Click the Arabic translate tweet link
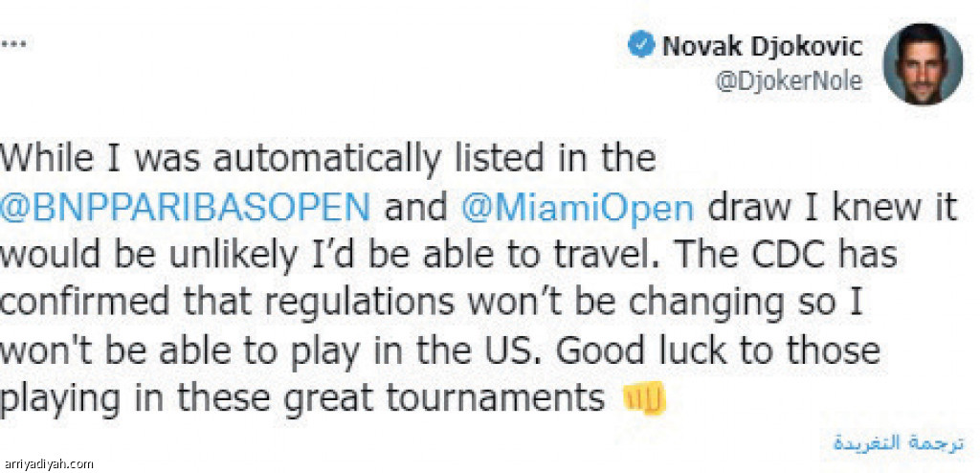The width and height of the screenshot is (980, 473). pos(898,443)
